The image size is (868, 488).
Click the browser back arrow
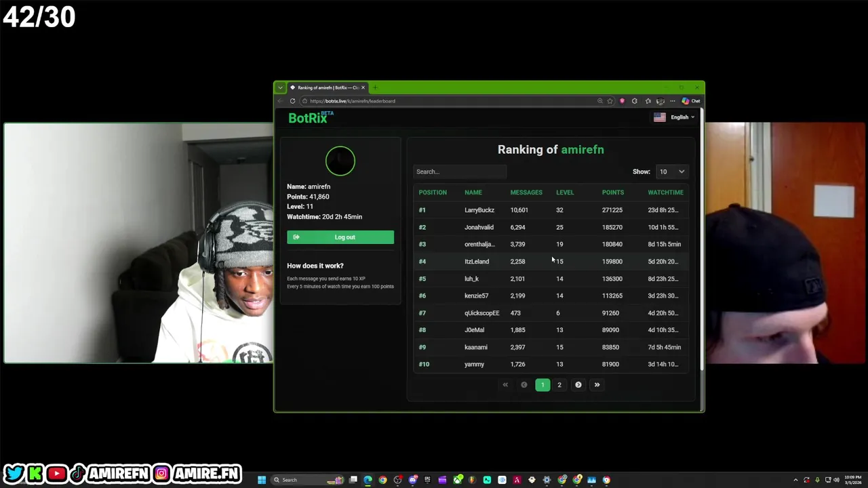pyautogui.click(x=281, y=101)
